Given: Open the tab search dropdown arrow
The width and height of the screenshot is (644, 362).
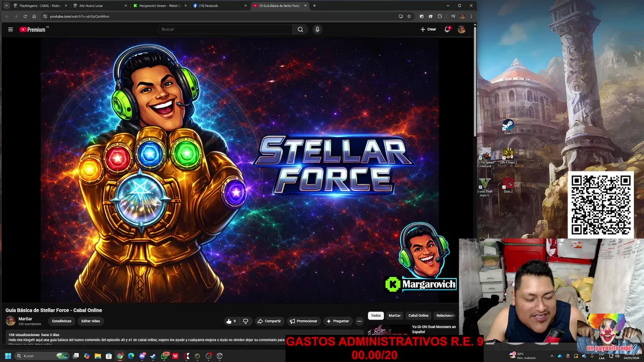Looking at the screenshot, I should pos(6,6).
